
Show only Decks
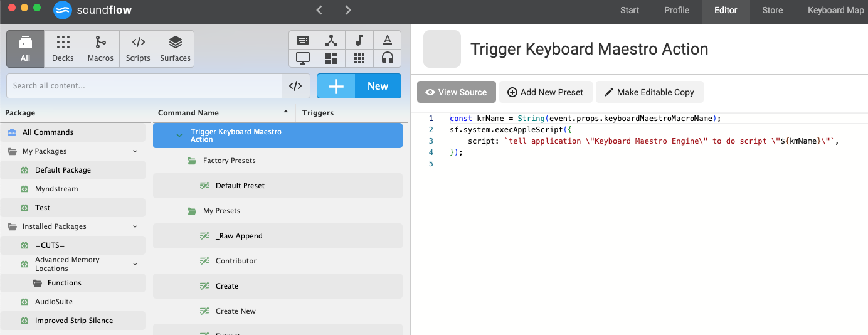pyautogui.click(x=63, y=49)
